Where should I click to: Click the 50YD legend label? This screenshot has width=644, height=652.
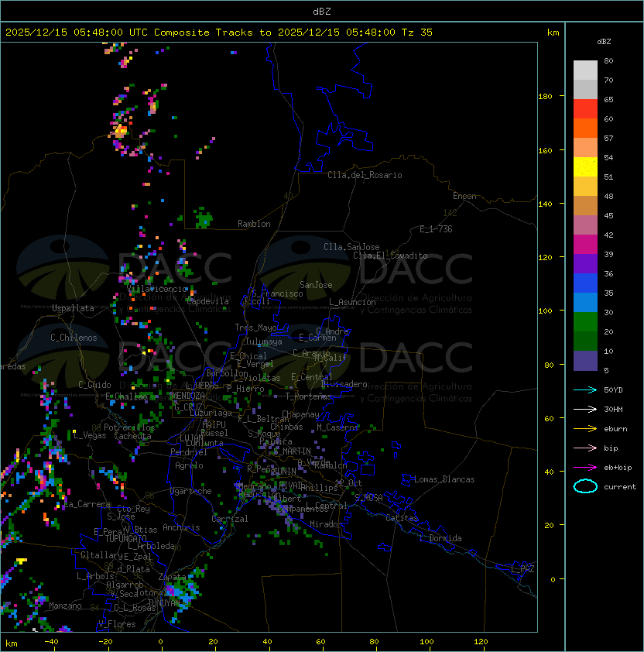point(613,390)
